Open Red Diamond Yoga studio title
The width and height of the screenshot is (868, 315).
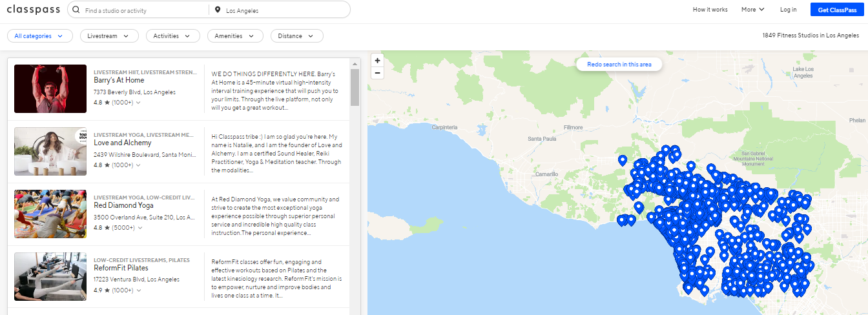[123, 206]
